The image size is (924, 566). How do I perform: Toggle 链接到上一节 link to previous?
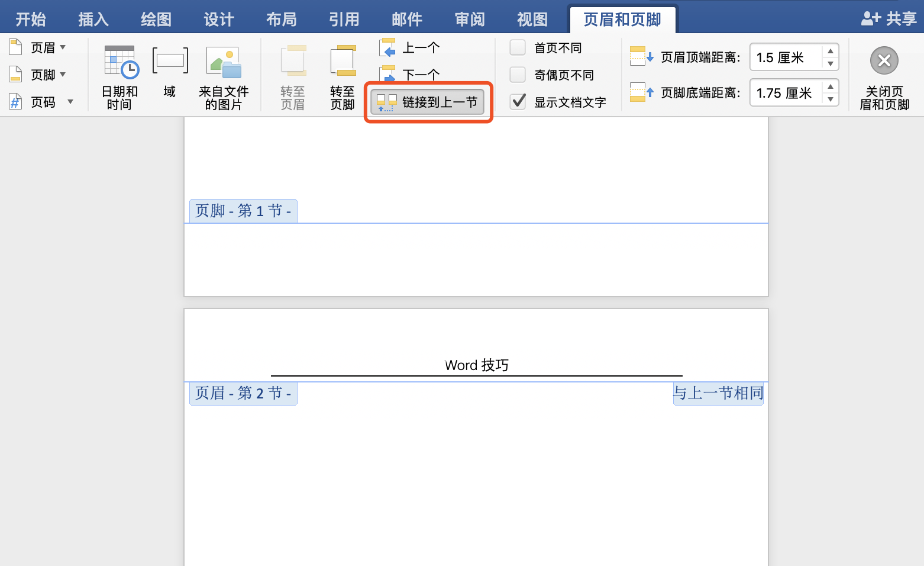428,102
